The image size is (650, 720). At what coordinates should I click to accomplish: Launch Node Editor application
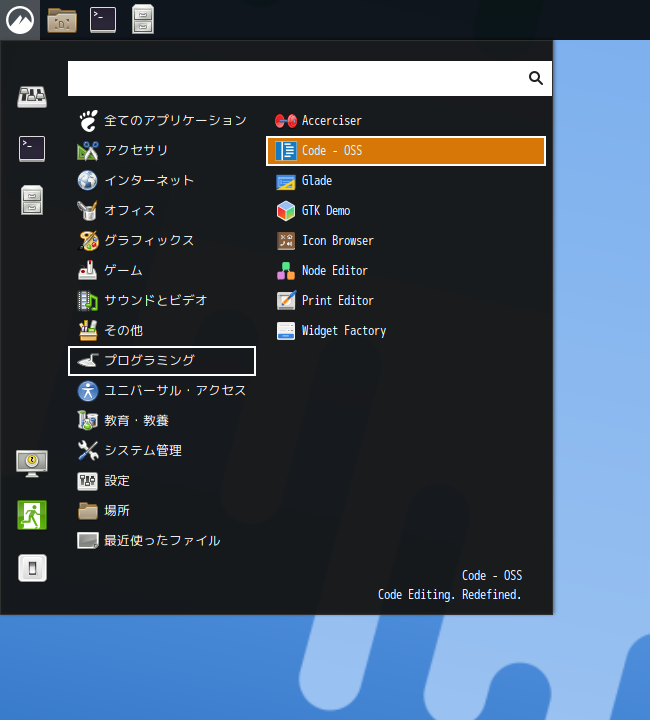[406, 271]
